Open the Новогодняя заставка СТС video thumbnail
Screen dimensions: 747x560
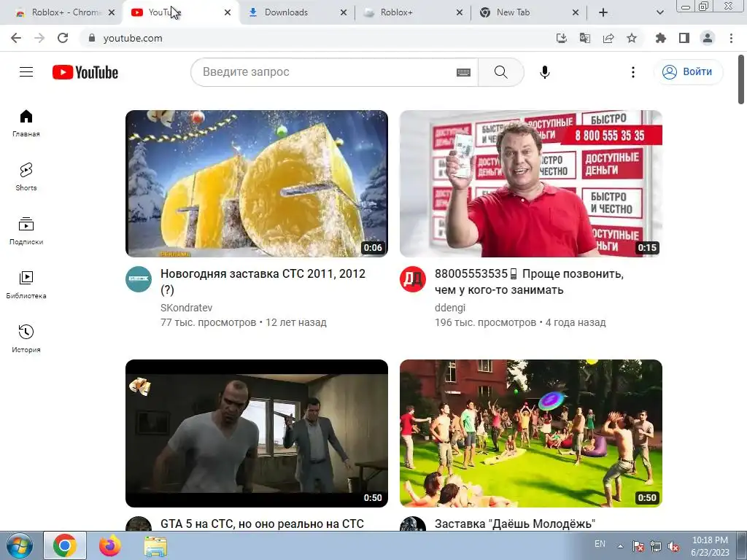[257, 184]
